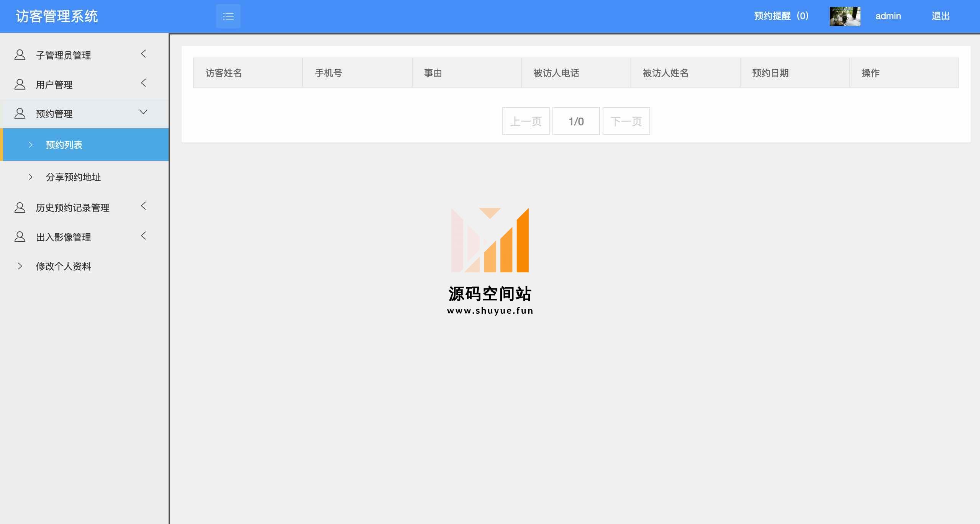
Task: Click the arrow icon before 预约列表
Action: tap(31, 145)
